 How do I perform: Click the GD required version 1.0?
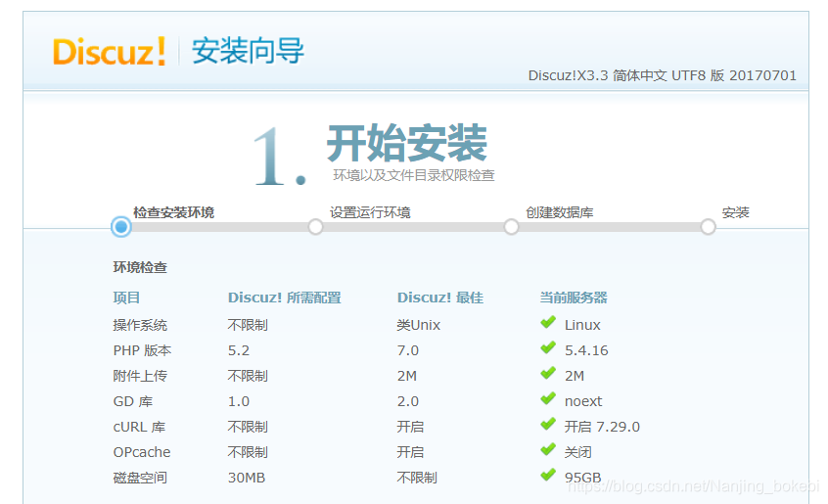pyautogui.click(x=239, y=401)
